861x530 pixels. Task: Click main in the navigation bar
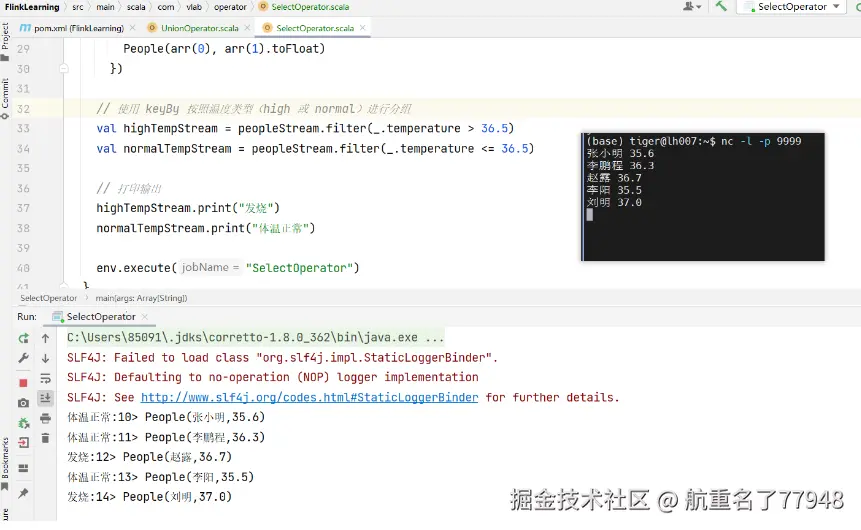click(x=105, y=7)
